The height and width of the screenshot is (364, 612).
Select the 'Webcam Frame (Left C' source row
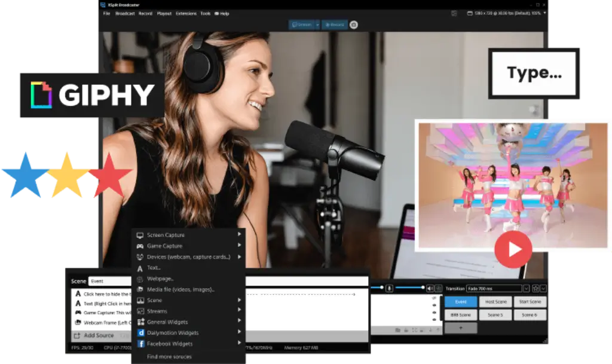(x=103, y=322)
